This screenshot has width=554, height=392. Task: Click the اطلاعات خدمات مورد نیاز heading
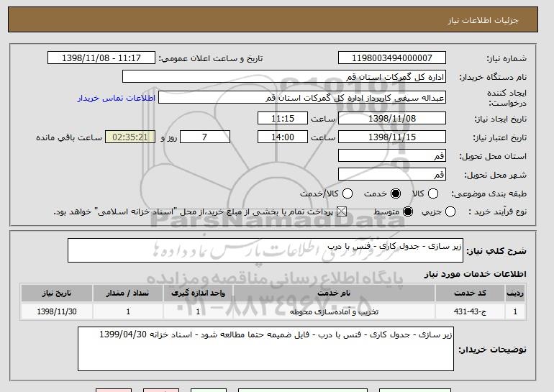pos(475,274)
